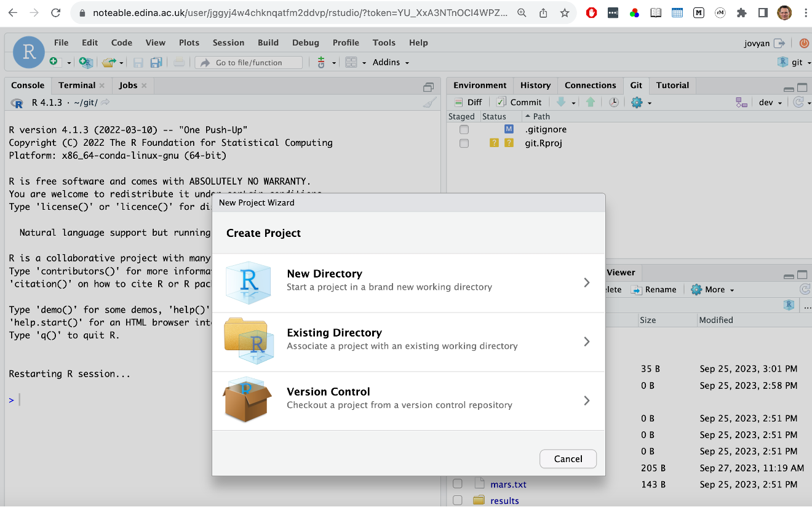Check the box next to mars.txt
This screenshot has width=812, height=507.
coord(457,484)
